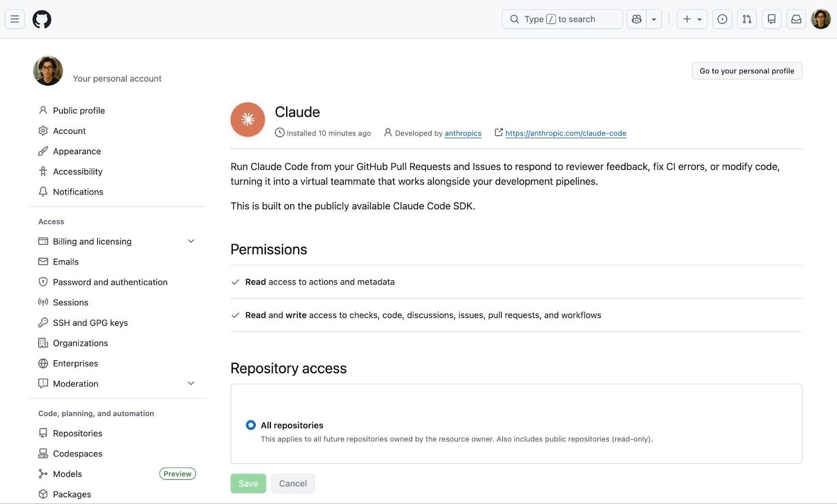The width and height of the screenshot is (837, 504).
Task: Open the anthropic.com/claude-code link
Action: coord(565,133)
